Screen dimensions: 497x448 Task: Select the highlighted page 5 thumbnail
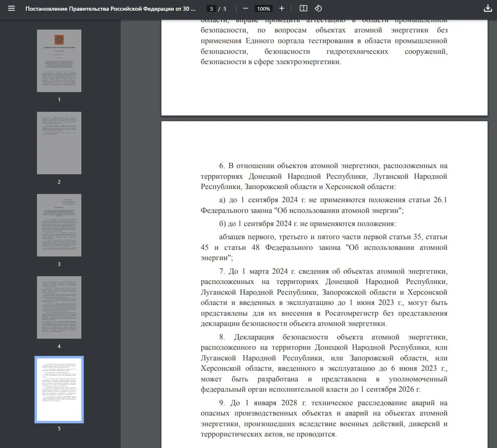click(59, 389)
